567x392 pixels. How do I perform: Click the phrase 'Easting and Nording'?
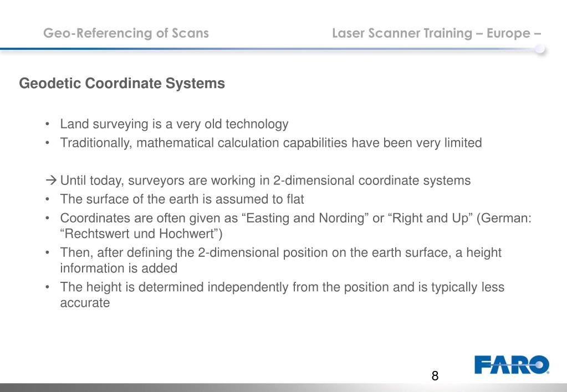tap(305, 218)
